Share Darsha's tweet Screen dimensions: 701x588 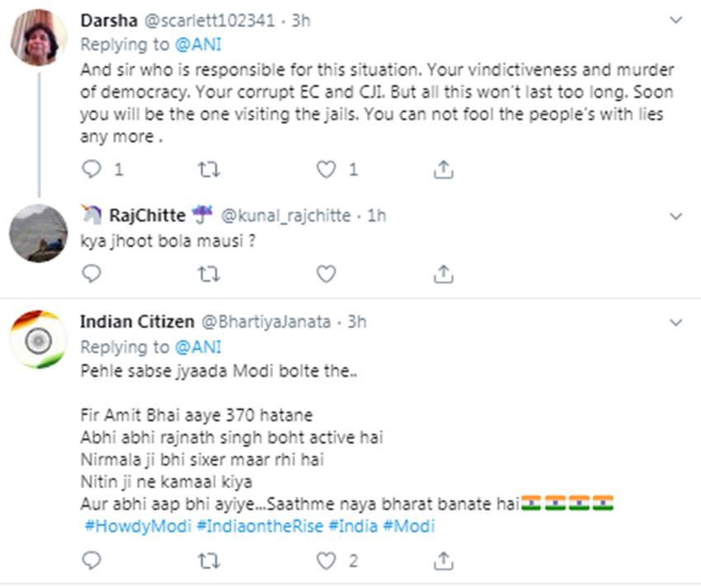point(444,169)
